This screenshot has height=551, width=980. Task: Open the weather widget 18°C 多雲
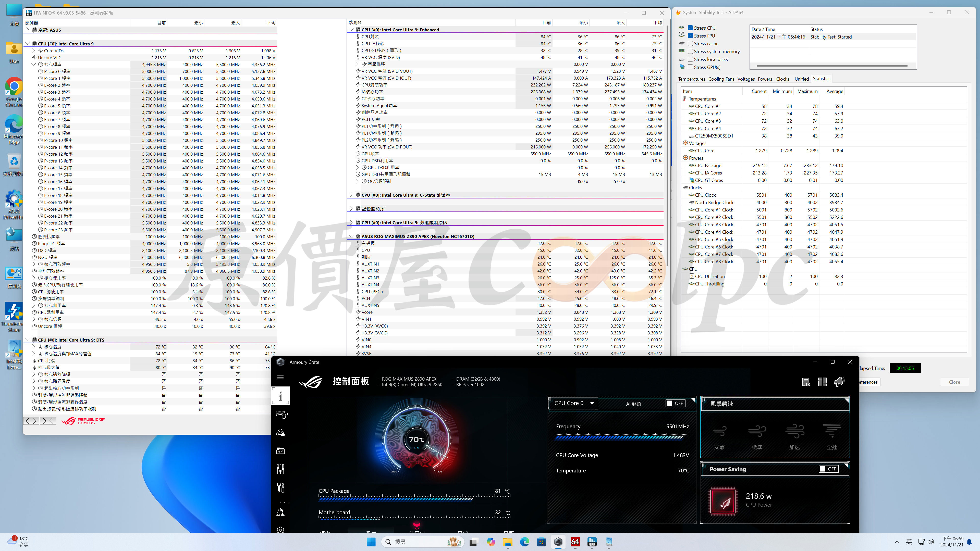click(x=18, y=542)
